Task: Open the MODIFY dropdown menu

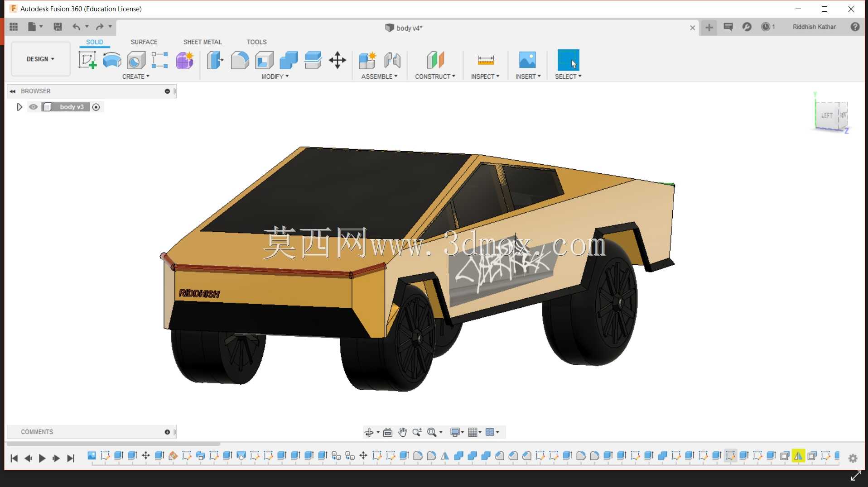Action: 275,76
